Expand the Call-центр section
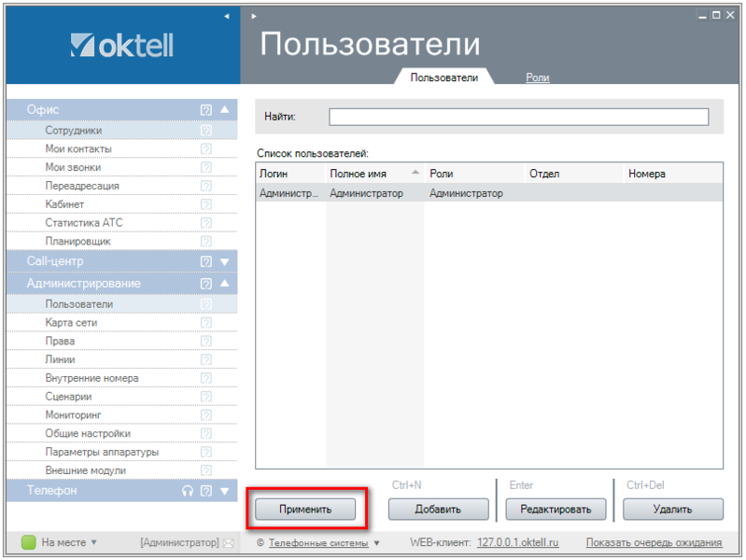This screenshot has height=560, width=746. [224, 261]
